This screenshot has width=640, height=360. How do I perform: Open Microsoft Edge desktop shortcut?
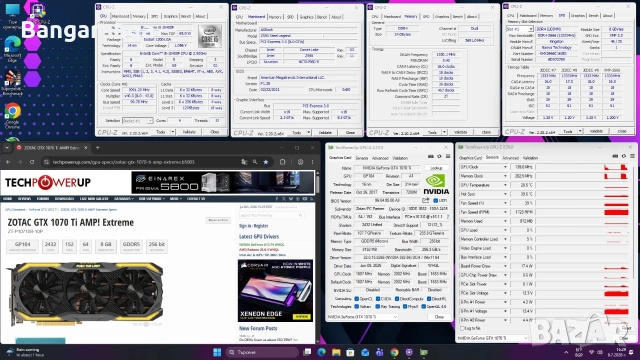(13, 50)
